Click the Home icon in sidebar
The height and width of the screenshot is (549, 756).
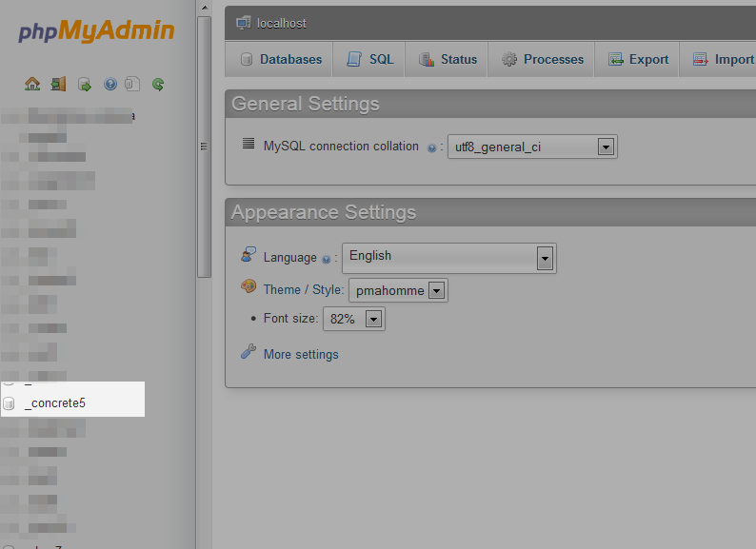tap(32, 84)
